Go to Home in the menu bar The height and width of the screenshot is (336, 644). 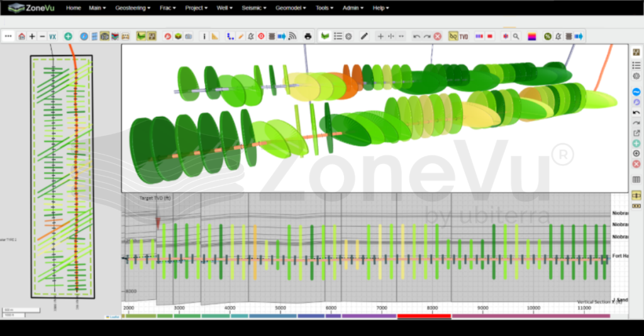74,8
